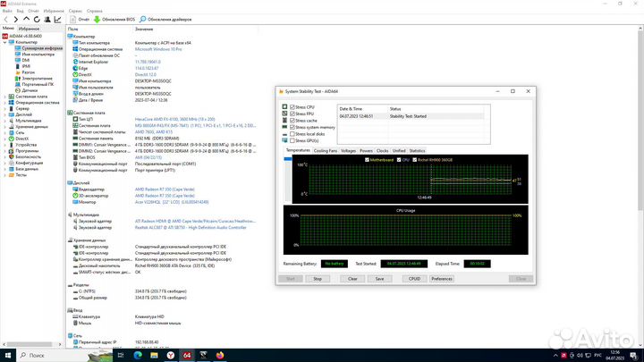The image size is (644, 362).
Task: Open Yandex Browser from the taskbar
Action: pos(171,356)
